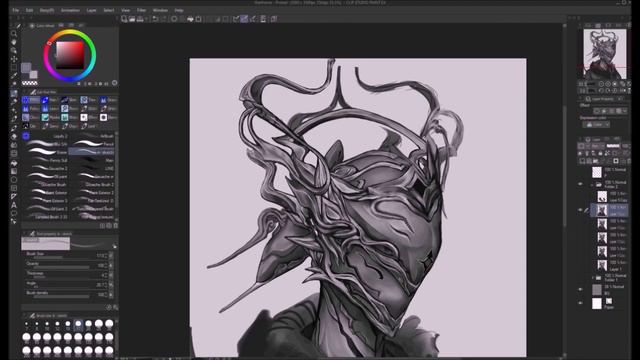Open the Help menu
Viewport: 640px width, 360px height.
click(x=179, y=10)
